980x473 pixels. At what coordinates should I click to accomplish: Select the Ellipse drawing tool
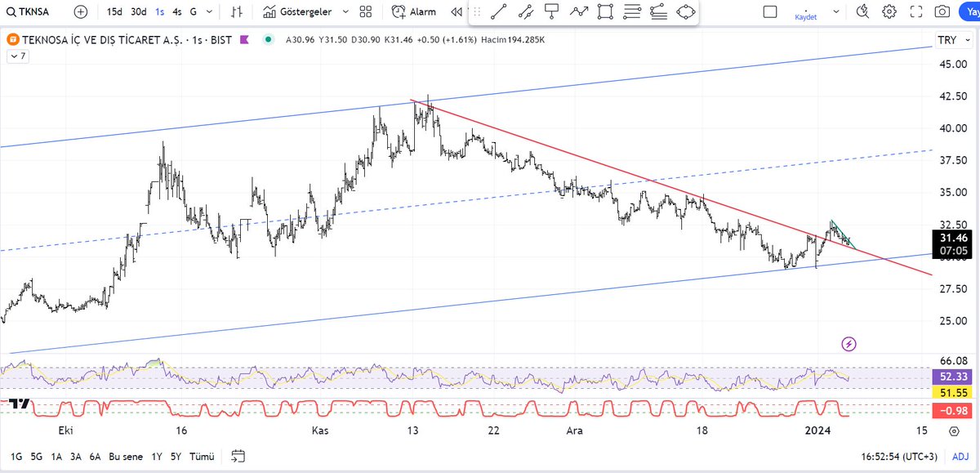point(686,11)
